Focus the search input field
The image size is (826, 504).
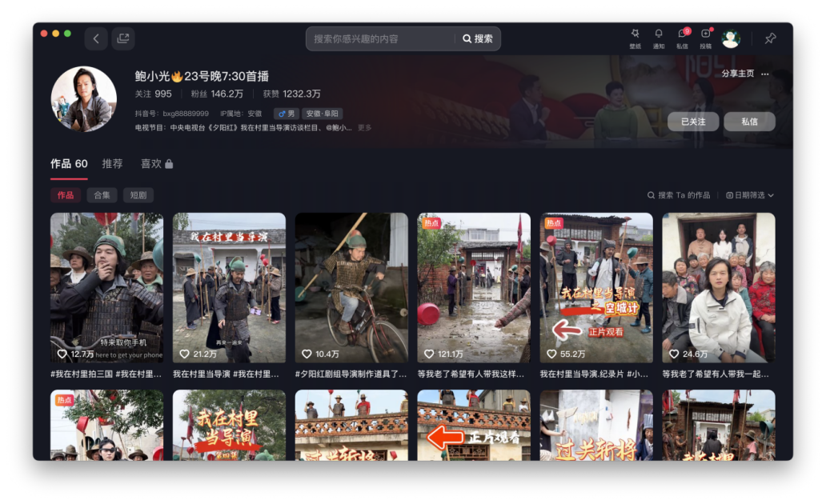tap(380, 39)
